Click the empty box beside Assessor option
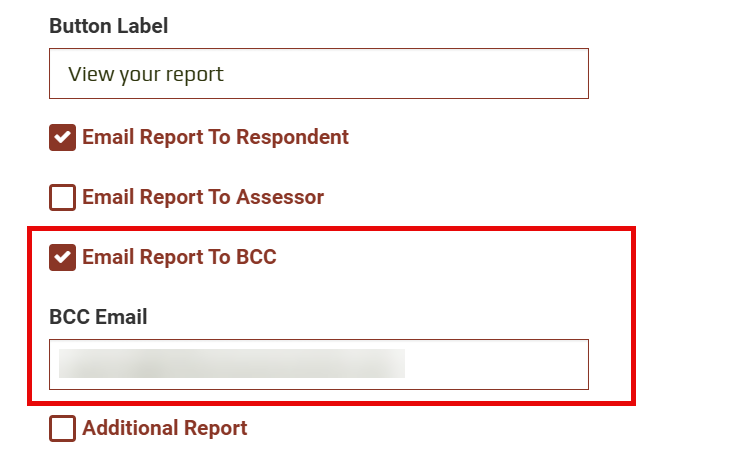Viewport: 735px width, 466px height. click(x=62, y=197)
